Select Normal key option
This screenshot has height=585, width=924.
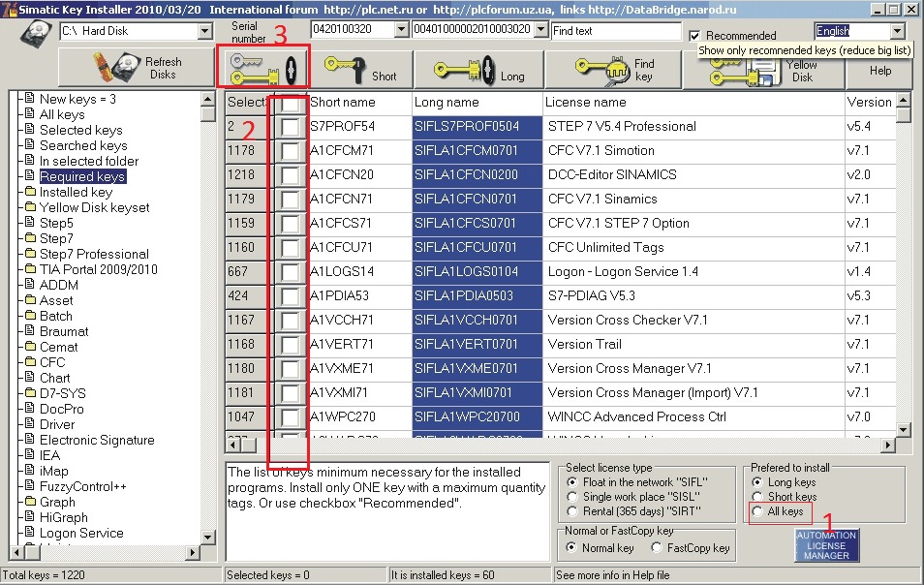click(570, 548)
